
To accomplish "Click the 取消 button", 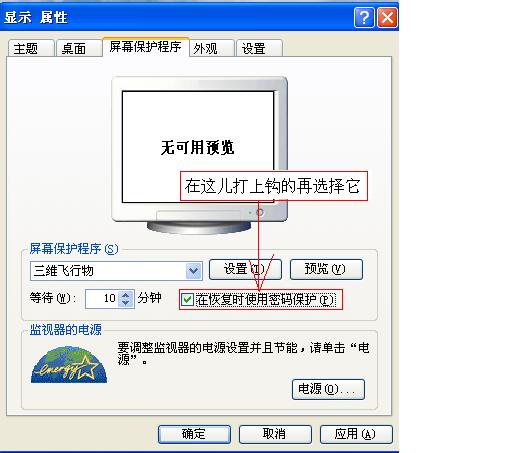I will [275, 434].
